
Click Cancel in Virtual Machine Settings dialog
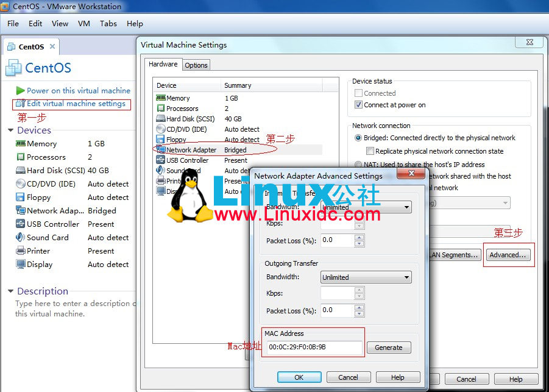466,379
